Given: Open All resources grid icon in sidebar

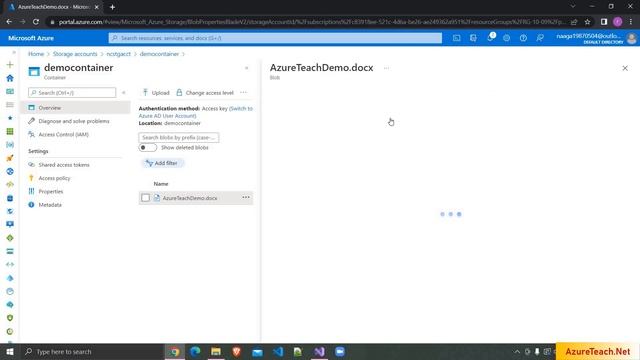Looking at the screenshot, I should point(10,131).
